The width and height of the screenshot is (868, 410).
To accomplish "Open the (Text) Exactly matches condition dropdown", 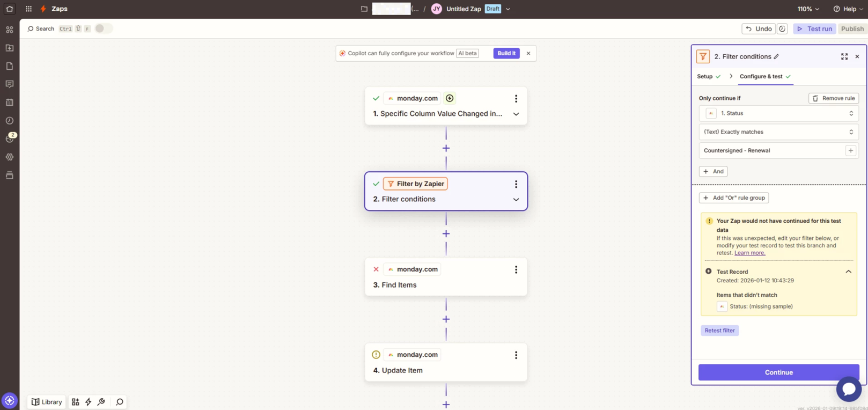I will point(778,132).
